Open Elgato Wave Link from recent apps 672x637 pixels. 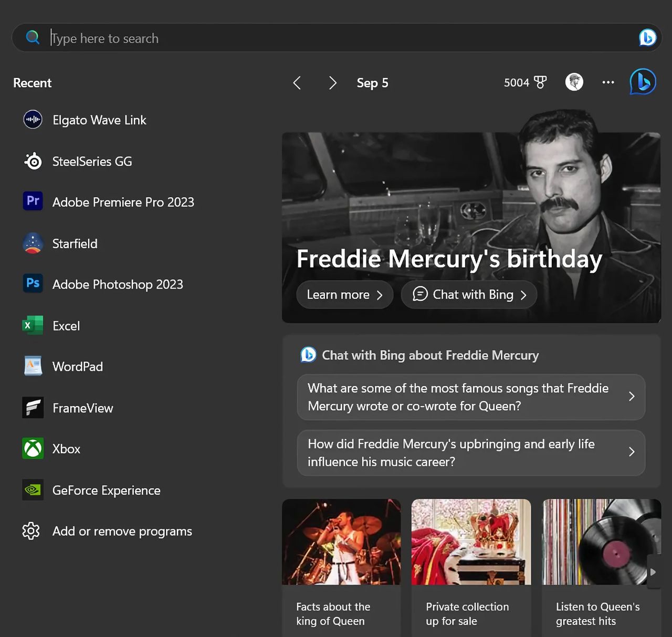click(x=99, y=120)
